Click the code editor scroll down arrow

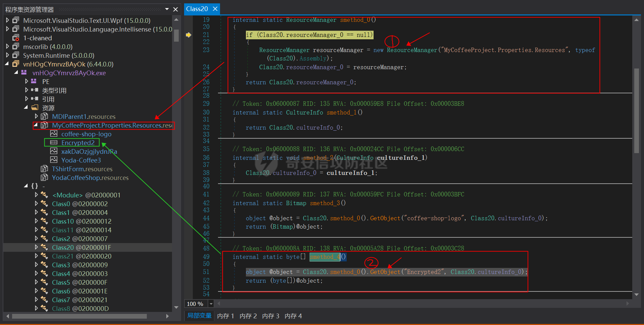click(636, 294)
